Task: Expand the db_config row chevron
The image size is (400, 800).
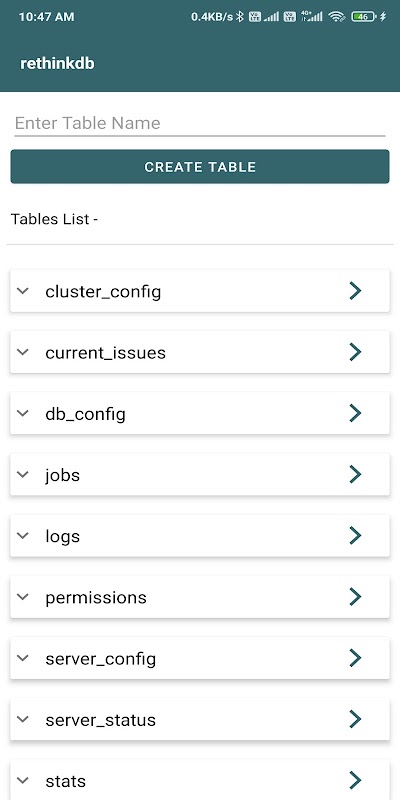Action: click(x=22, y=413)
